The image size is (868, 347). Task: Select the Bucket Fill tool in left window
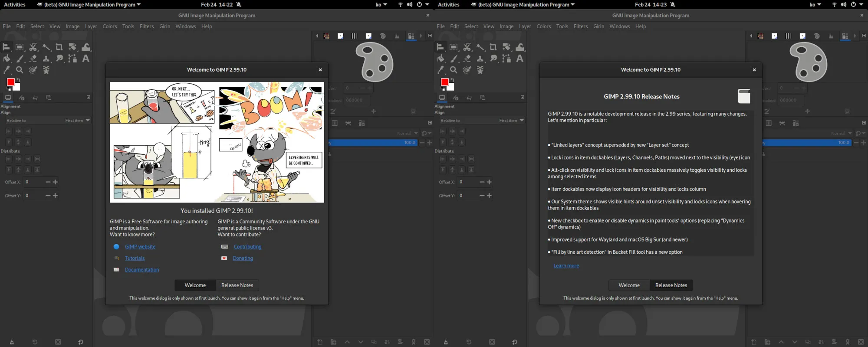(x=7, y=59)
